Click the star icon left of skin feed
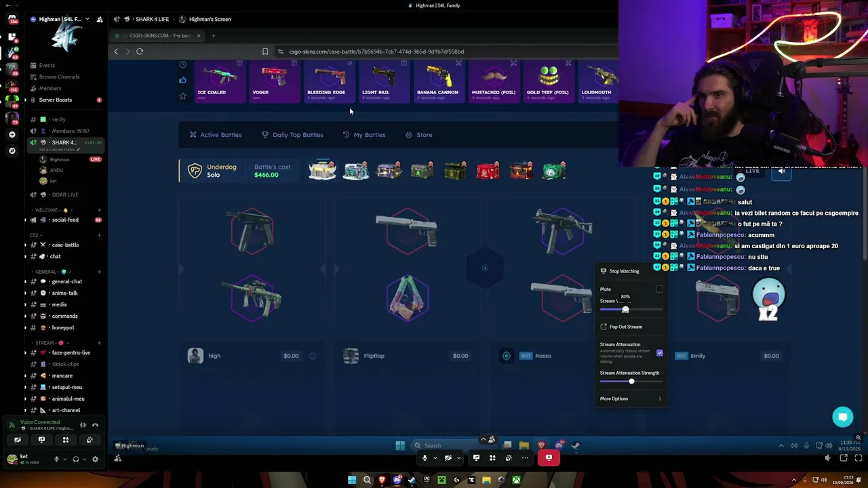Image resolution: width=868 pixels, height=488 pixels. click(x=182, y=96)
